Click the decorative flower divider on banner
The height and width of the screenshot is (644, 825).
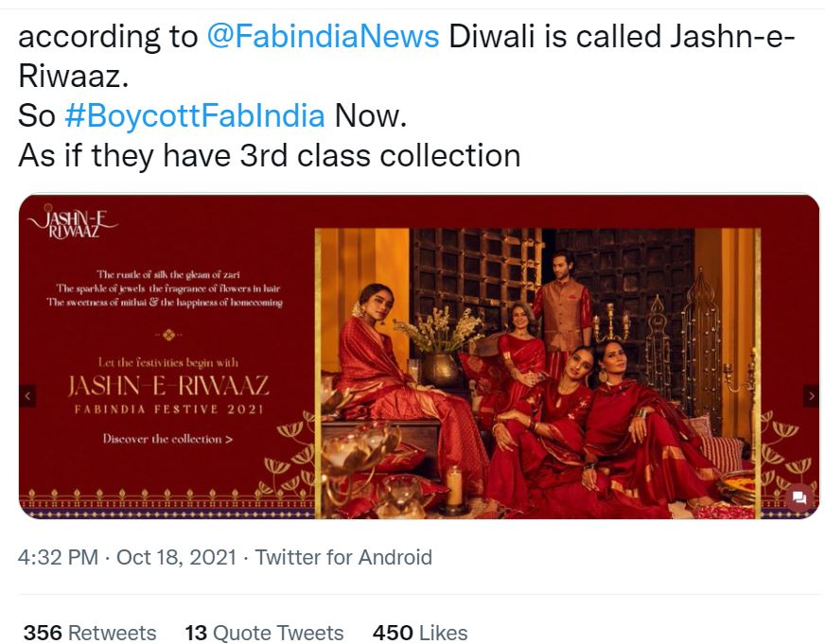click(x=168, y=333)
